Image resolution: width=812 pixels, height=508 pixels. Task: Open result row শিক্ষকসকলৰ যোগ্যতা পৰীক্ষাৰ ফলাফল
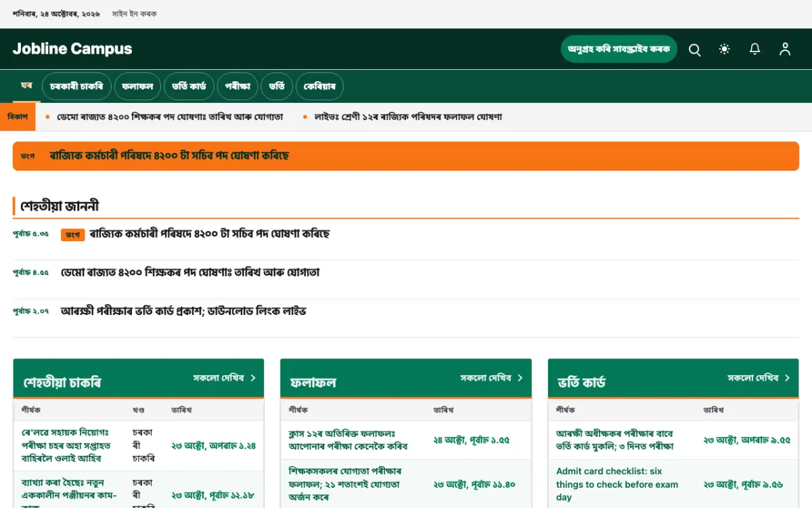(x=345, y=484)
